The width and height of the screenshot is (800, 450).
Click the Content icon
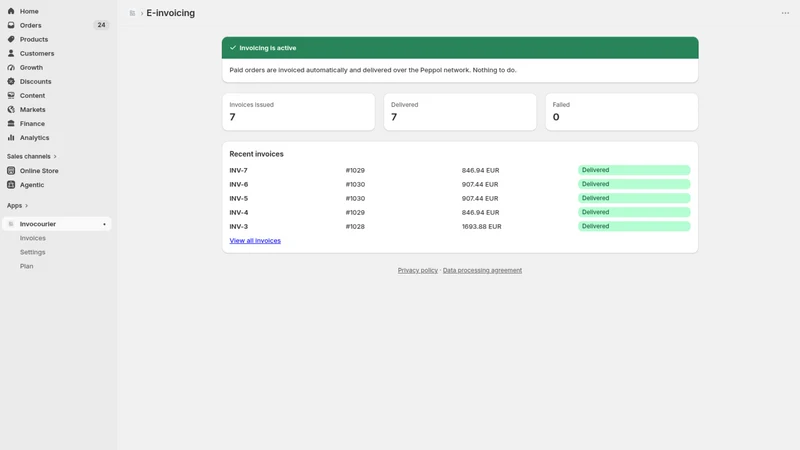click(x=11, y=95)
